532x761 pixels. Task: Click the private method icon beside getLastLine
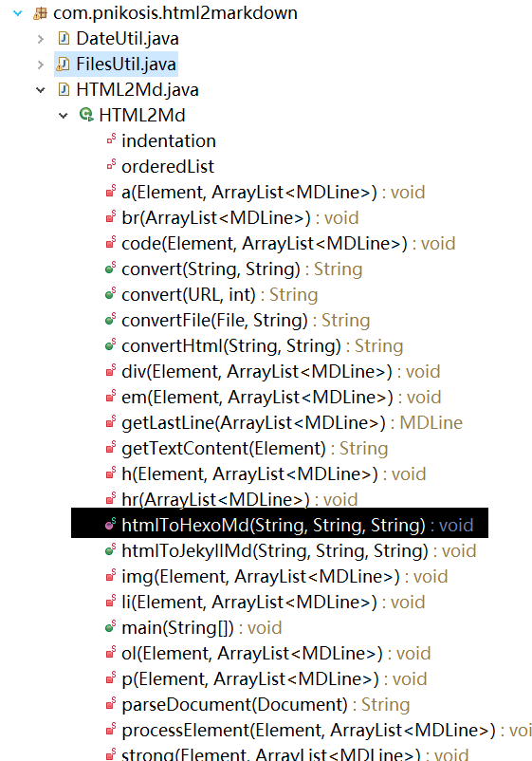[111, 422]
